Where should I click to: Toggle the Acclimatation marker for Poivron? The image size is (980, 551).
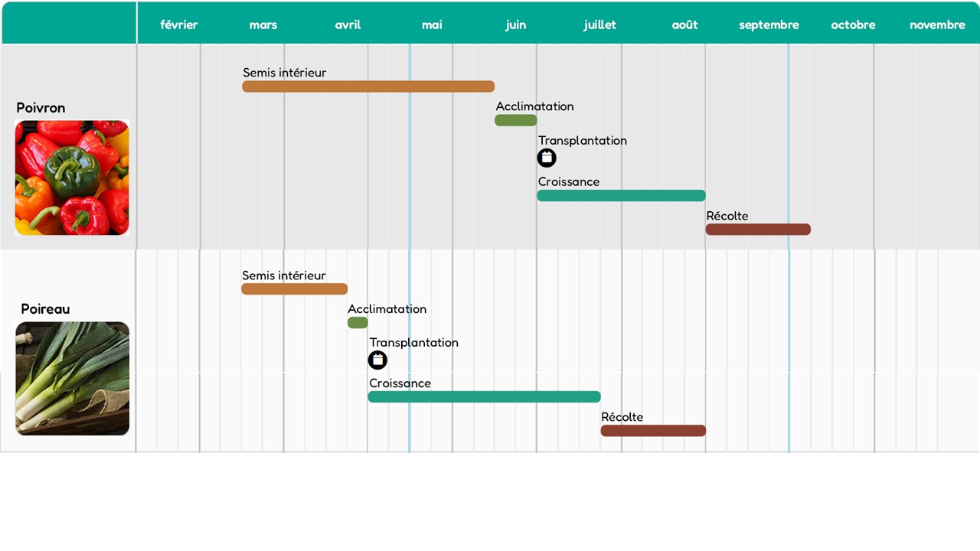[x=515, y=119]
